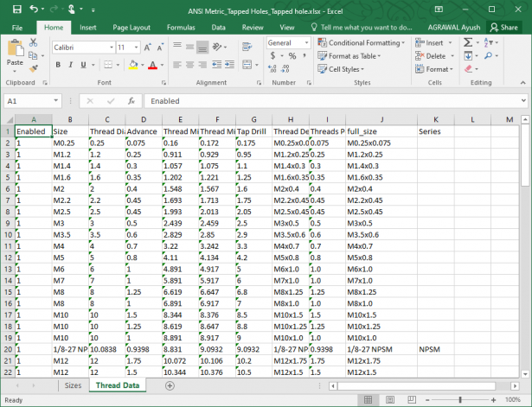Click the Share button
Screen dimensions: 532x407
pyautogui.click(x=503, y=28)
